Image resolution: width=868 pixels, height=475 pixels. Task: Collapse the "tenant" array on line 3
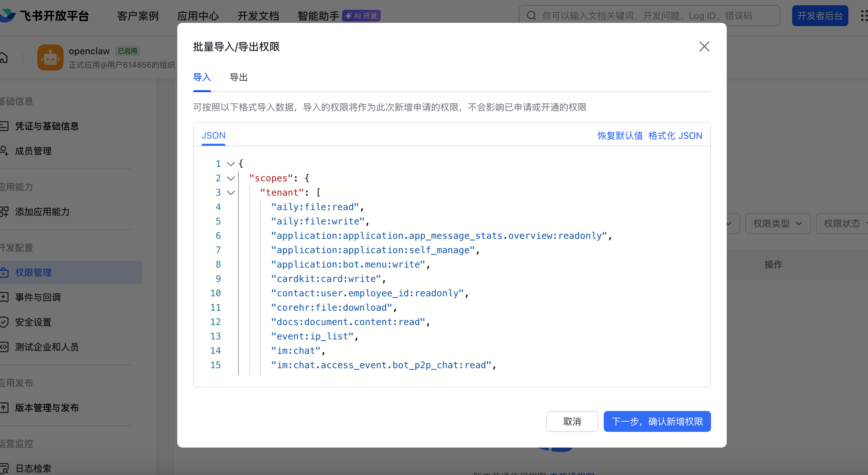231,192
